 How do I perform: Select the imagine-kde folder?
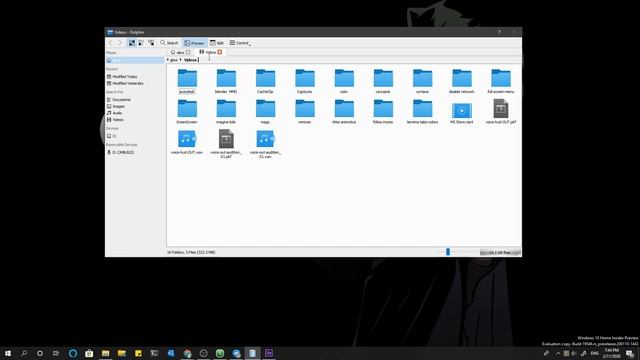click(x=226, y=111)
